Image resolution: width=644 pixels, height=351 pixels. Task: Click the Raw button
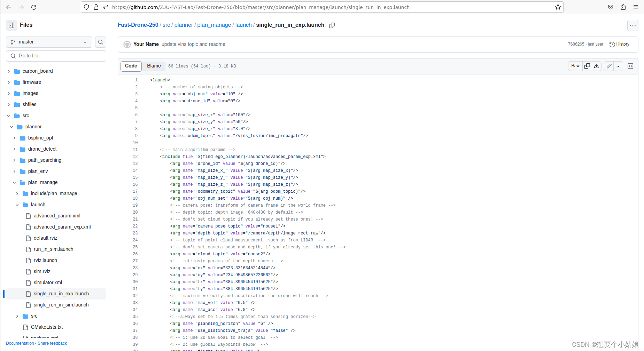[575, 66]
